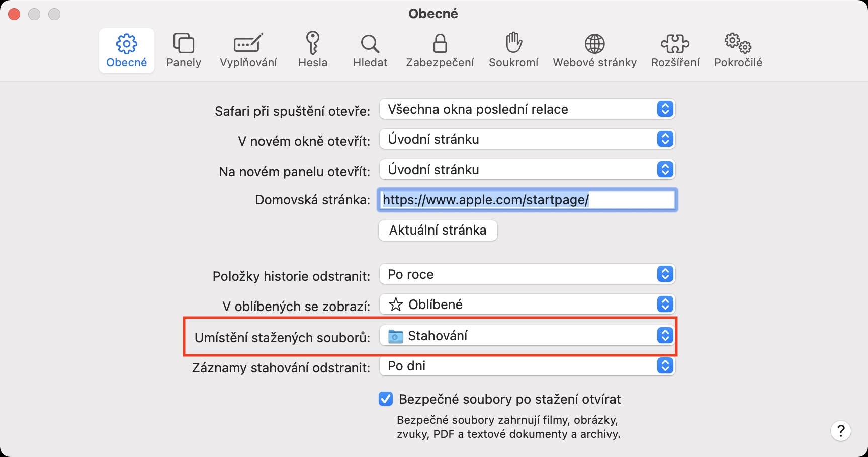Click the Hledat magnifier icon

370,44
